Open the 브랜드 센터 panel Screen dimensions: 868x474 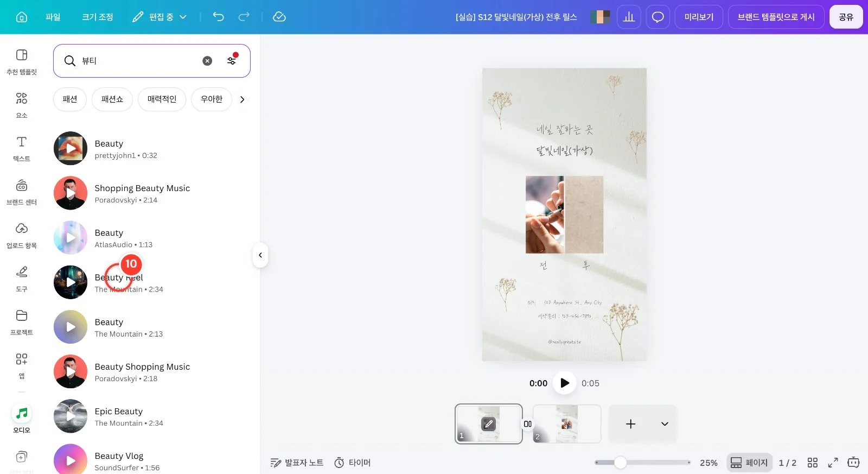pyautogui.click(x=22, y=192)
